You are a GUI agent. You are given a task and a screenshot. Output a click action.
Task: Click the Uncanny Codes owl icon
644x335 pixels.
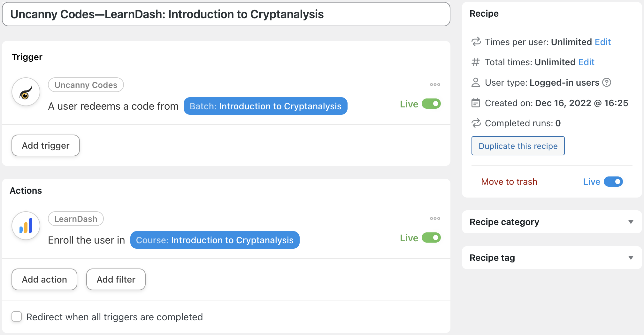click(x=26, y=92)
